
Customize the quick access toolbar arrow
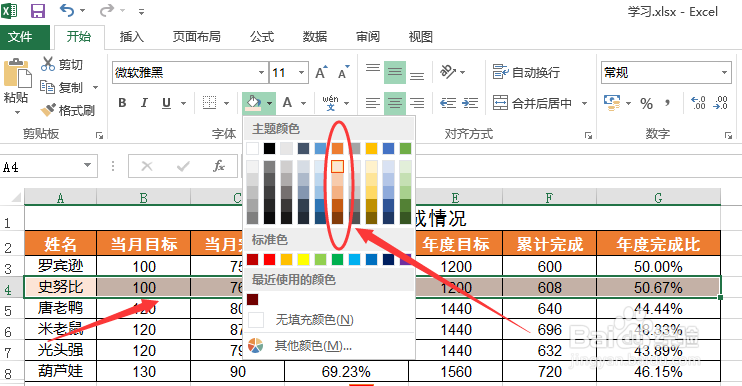point(141,11)
